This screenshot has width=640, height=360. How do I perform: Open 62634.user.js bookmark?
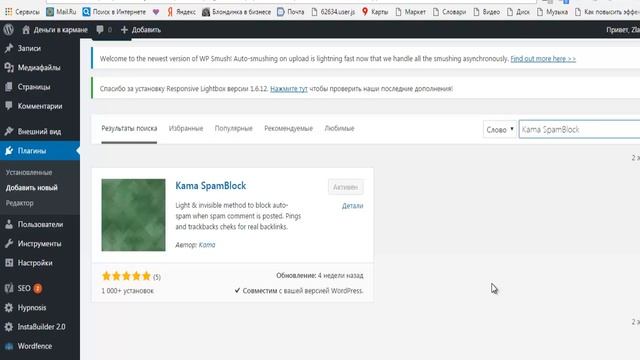coord(333,12)
